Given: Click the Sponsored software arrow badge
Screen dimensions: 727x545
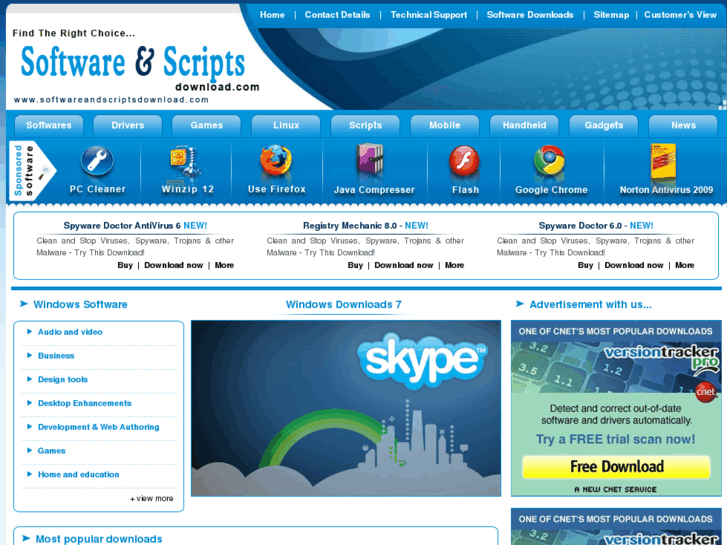Looking at the screenshot, I should tap(32, 171).
